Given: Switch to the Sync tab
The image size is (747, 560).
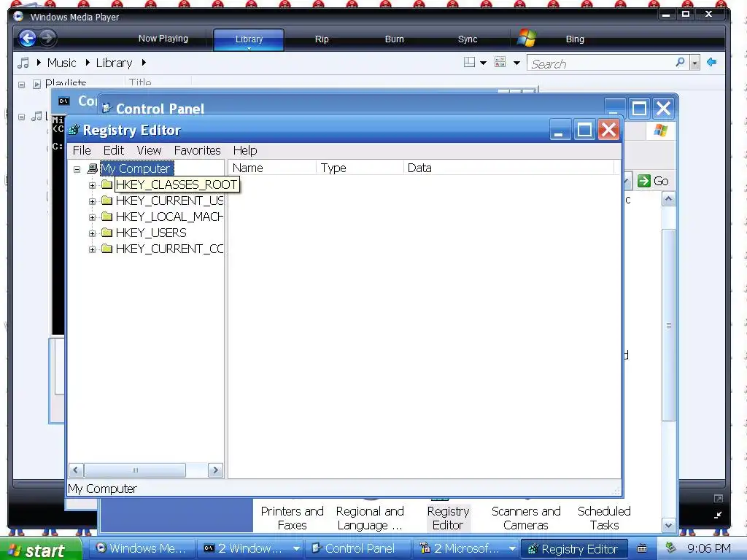Looking at the screenshot, I should [468, 39].
